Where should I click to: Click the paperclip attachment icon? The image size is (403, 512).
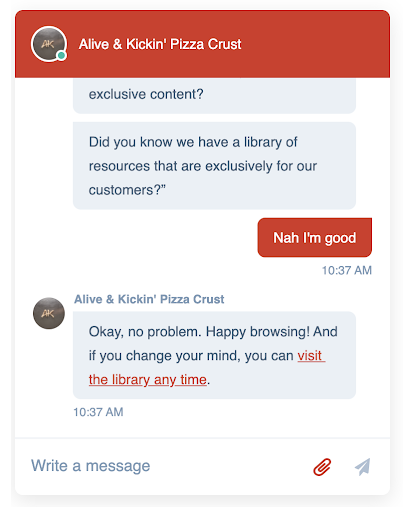tap(322, 467)
